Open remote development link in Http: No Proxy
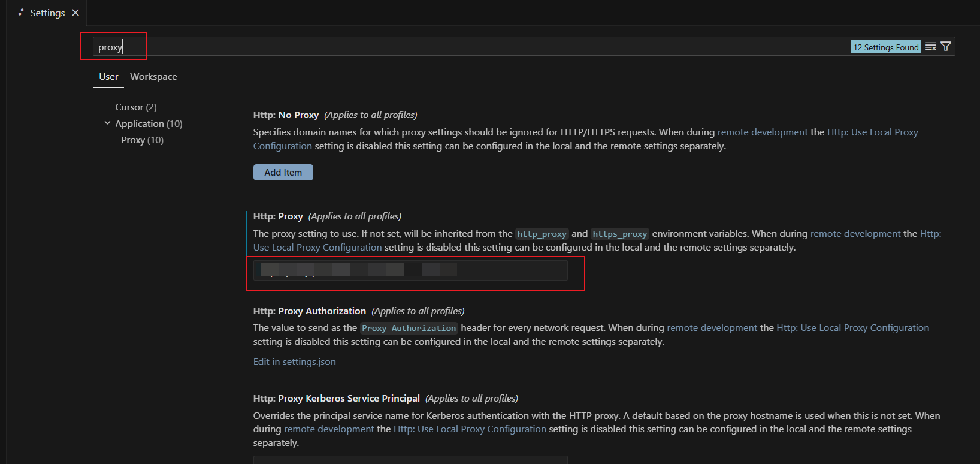Screen dimensions: 980x464 762,132
